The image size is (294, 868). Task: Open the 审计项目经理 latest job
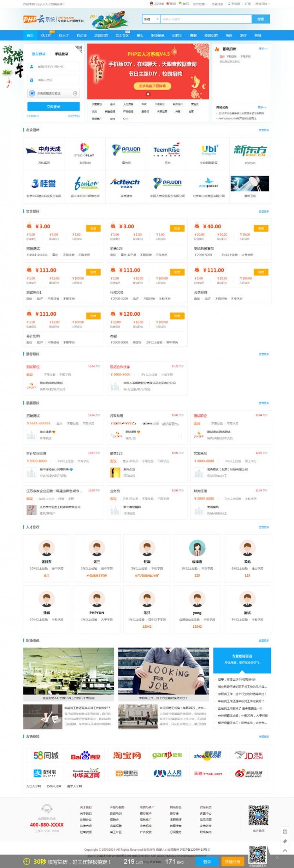[x=36, y=453]
